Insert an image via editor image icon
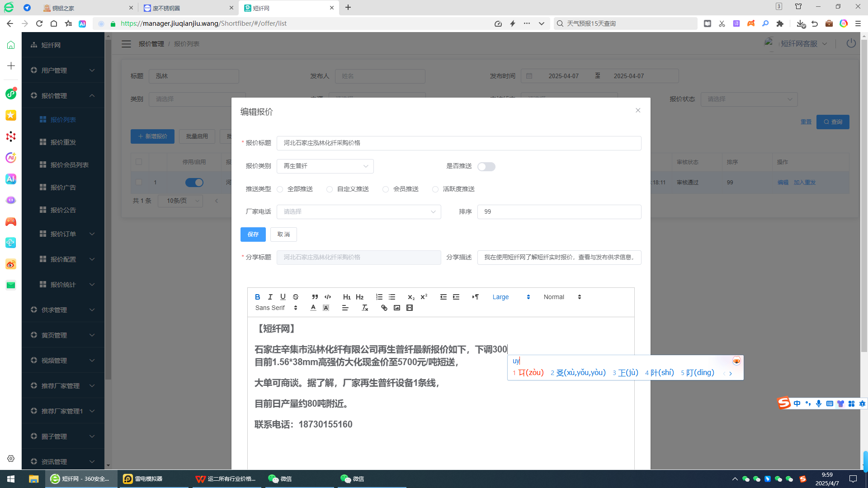Image resolution: width=868 pixels, height=488 pixels. pos(396,308)
